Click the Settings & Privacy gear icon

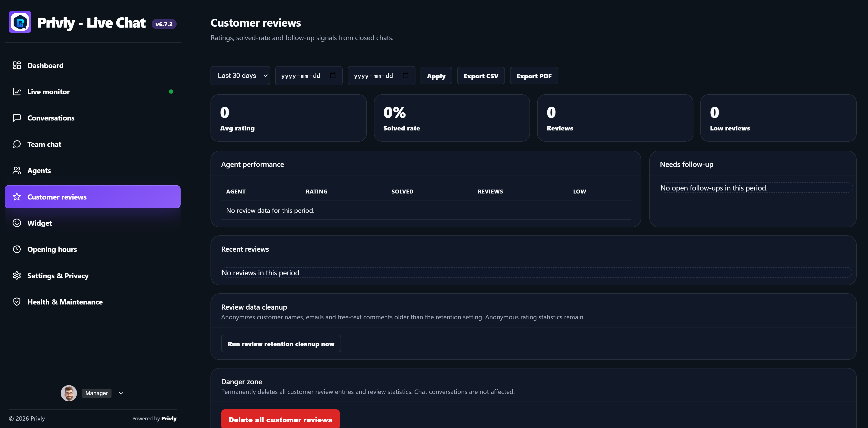point(17,276)
